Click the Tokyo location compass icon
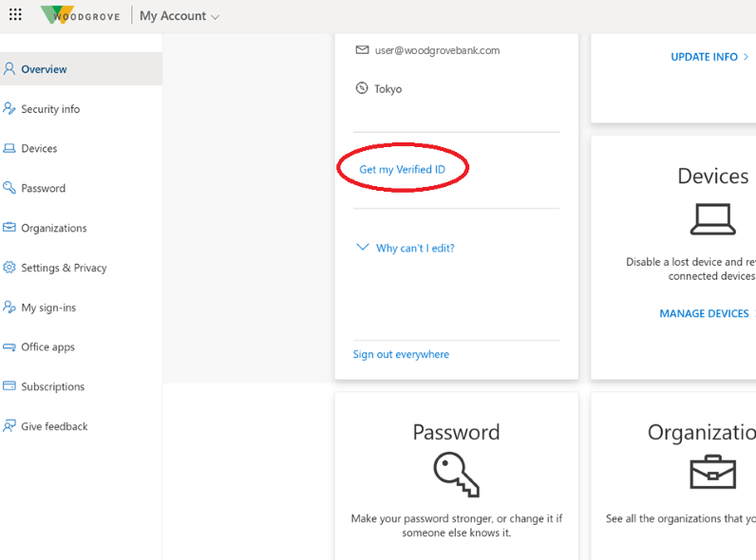 click(x=362, y=88)
